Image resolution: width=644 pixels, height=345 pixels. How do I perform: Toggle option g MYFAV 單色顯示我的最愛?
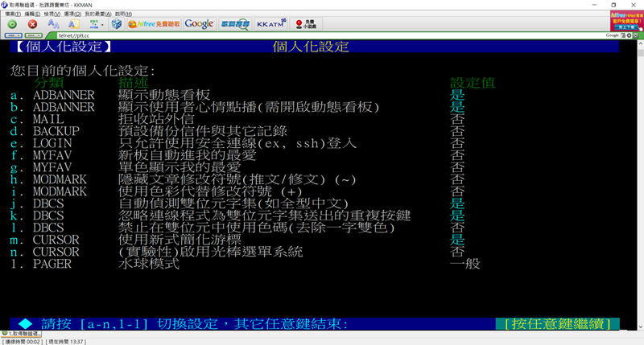click(237, 167)
